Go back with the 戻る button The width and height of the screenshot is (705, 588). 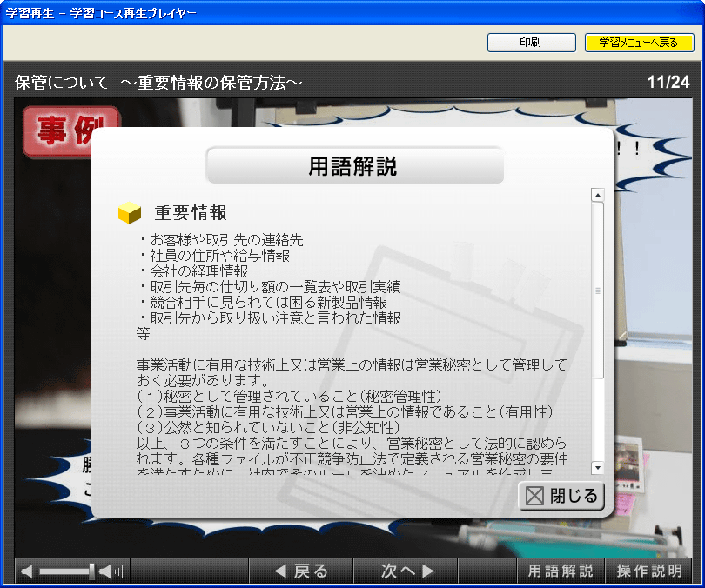click(301, 571)
